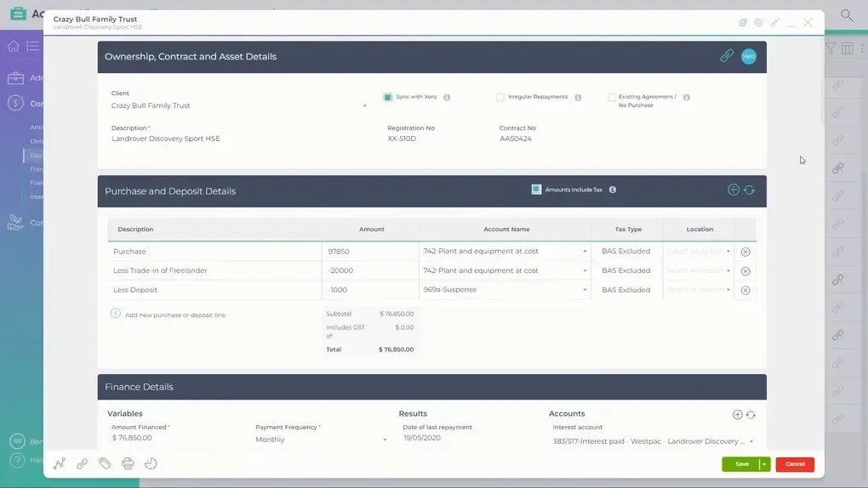Click plus icon in Finance Accounts section
The height and width of the screenshot is (488, 868).
click(x=737, y=414)
